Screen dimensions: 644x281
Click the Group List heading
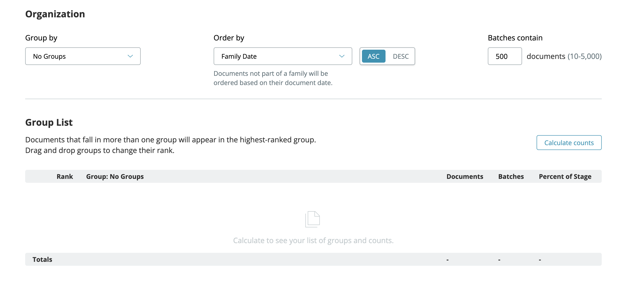click(49, 122)
